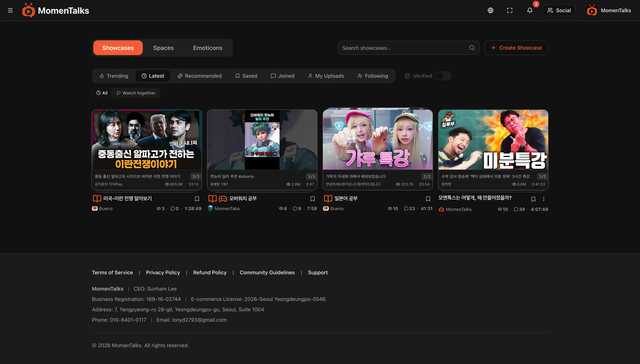The height and width of the screenshot is (364, 640).
Task: Open the 미국-이란 전쟁 알아보기 title
Action: click(127, 198)
